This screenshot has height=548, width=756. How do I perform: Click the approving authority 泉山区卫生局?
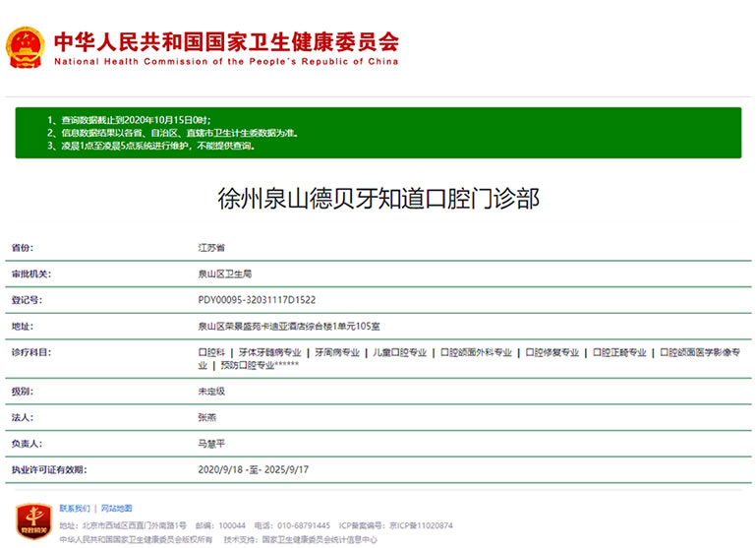224,274
